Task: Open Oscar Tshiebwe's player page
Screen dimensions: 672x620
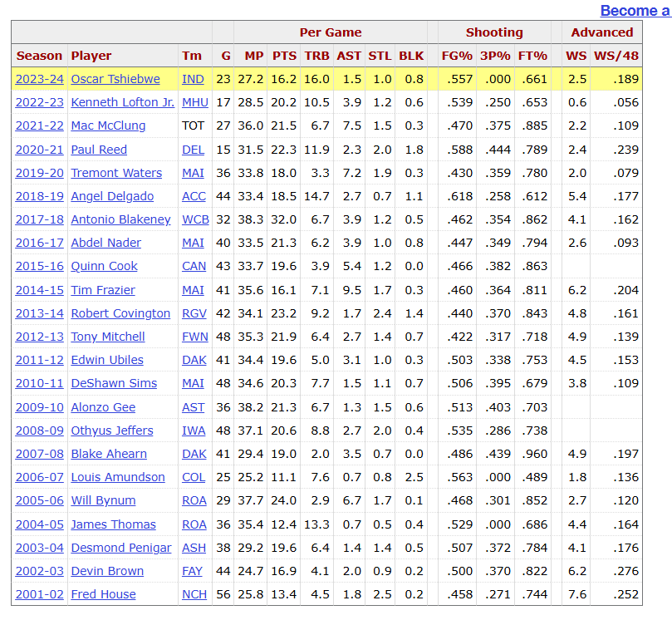Action: (115, 79)
